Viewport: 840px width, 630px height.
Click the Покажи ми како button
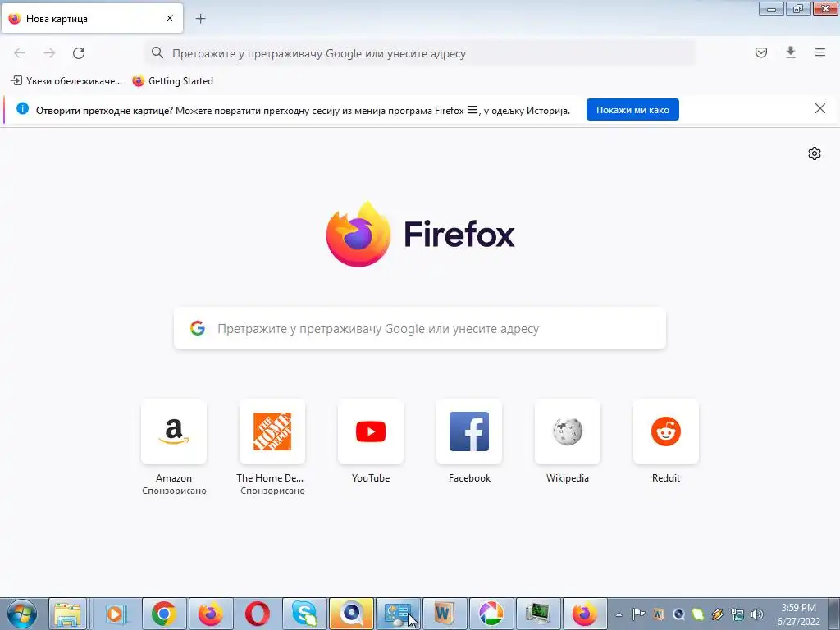point(632,110)
